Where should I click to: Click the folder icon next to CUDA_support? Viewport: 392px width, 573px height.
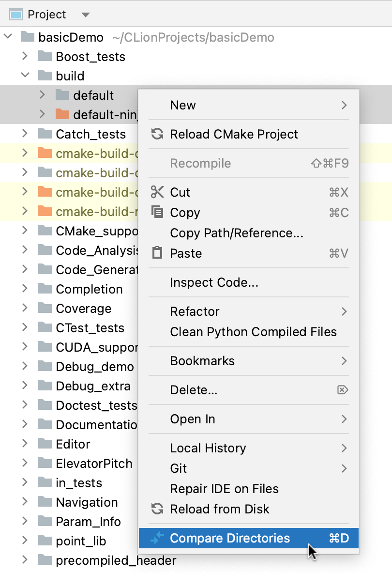(x=45, y=347)
